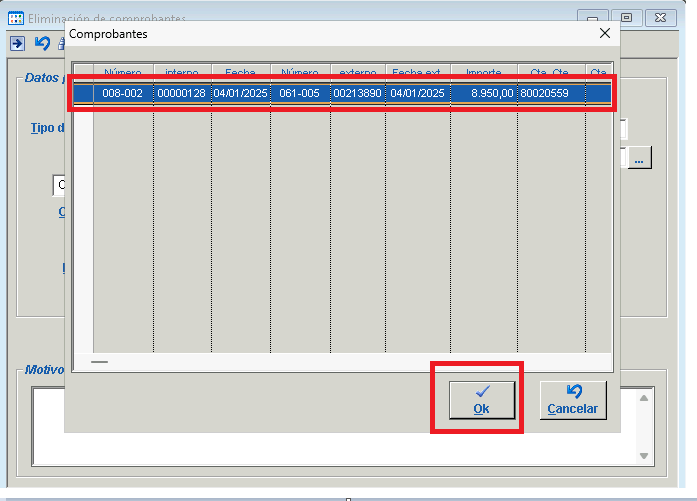This screenshot has height=501, width=697.
Task: Open the ellipsis browse button
Action: [x=639, y=157]
